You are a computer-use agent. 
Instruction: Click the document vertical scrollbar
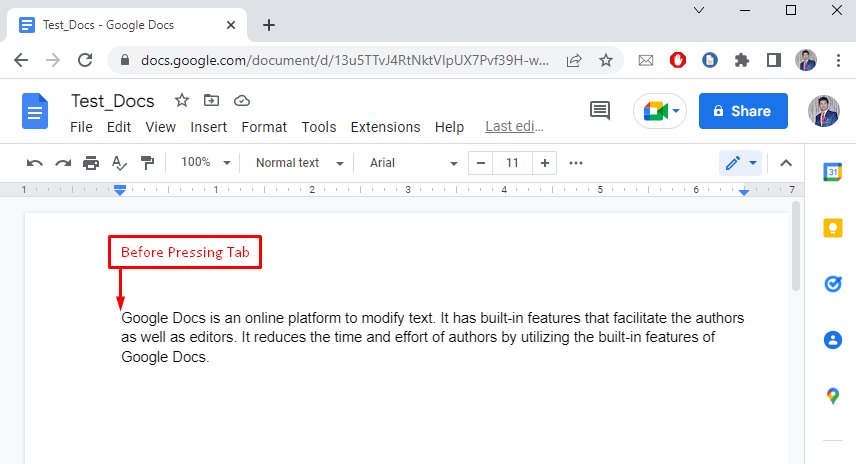(x=796, y=246)
